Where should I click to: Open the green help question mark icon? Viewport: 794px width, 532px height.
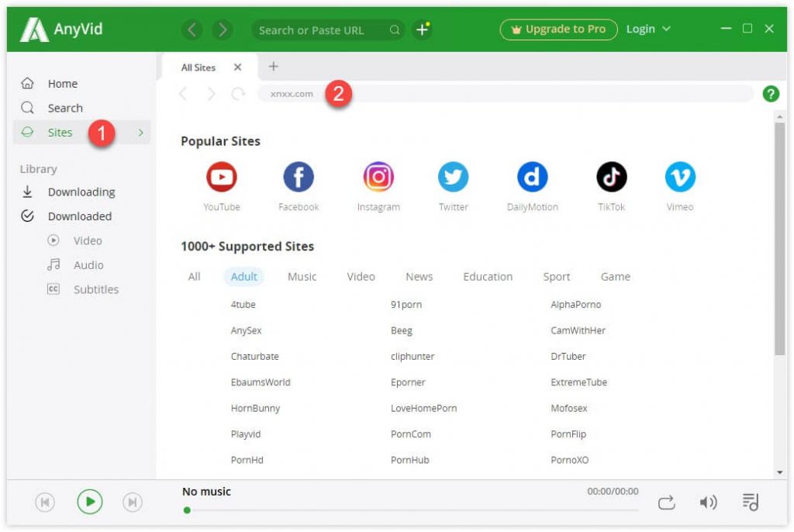[770, 94]
